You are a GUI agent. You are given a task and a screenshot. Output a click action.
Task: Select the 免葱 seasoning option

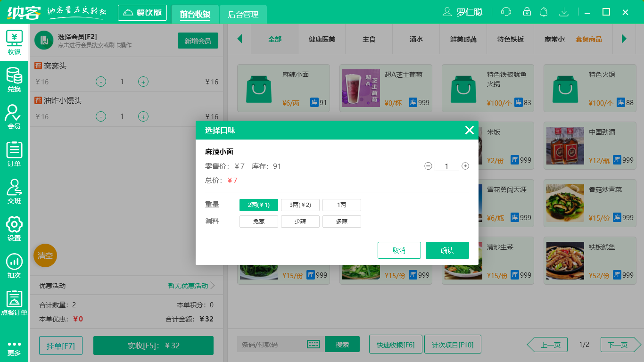(x=258, y=221)
